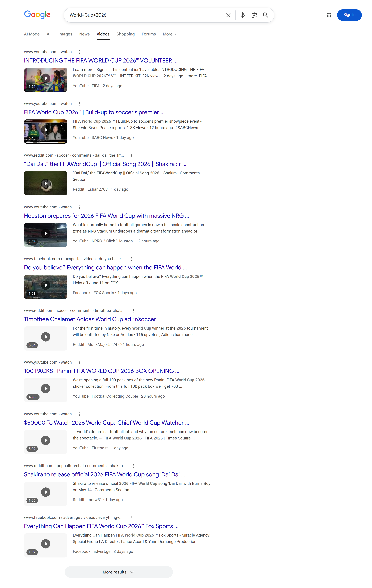Click 'YouTube · KPRC 2 Click2Houston · 12 hours ago'
The image size is (372, 588).
point(116,241)
